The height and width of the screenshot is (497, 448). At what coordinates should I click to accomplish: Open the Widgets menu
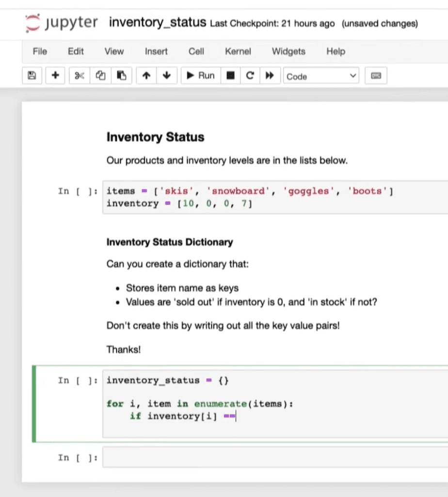click(288, 51)
